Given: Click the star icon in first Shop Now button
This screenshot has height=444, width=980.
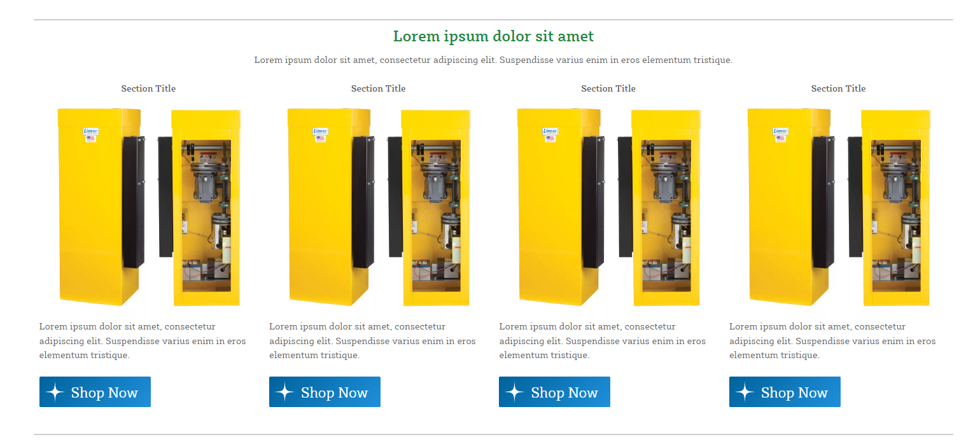Looking at the screenshot, I should 55,392.
